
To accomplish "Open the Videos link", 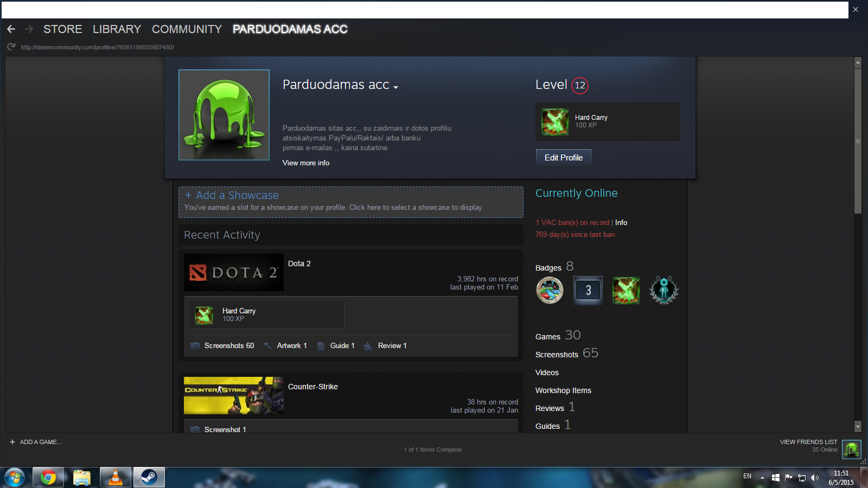I will click(x=547, y=373).
